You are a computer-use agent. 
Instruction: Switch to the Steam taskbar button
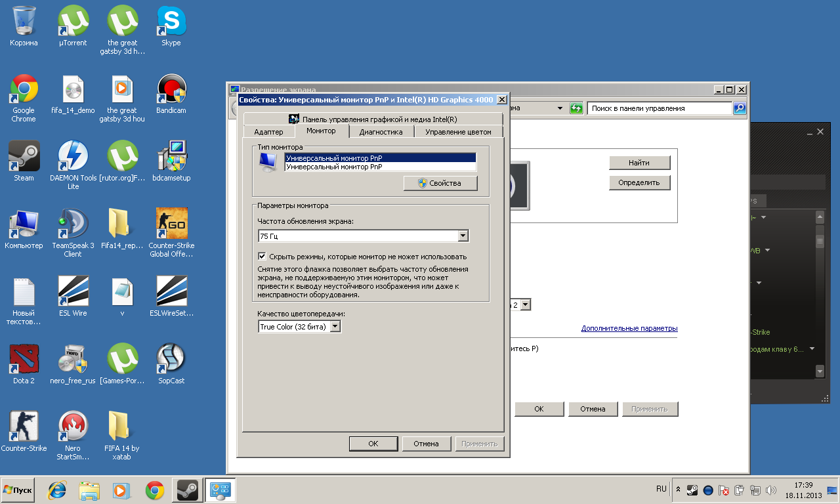pyautogui.click(x=186, y=490)
